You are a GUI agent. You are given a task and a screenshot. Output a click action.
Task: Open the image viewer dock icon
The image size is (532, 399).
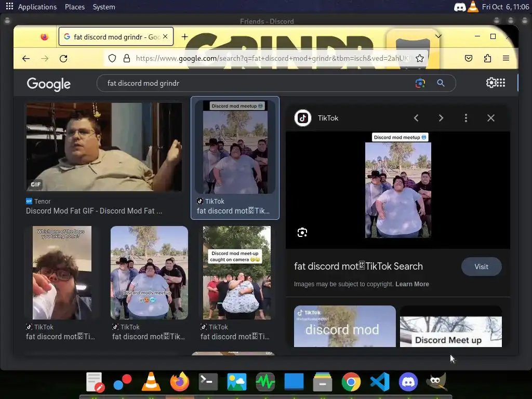[236, 382]
